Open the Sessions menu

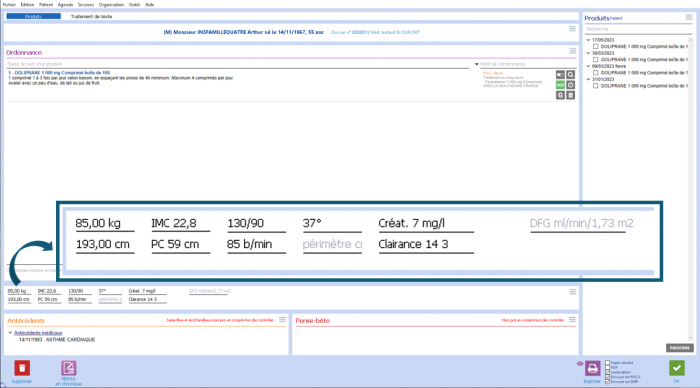point(86,4)
